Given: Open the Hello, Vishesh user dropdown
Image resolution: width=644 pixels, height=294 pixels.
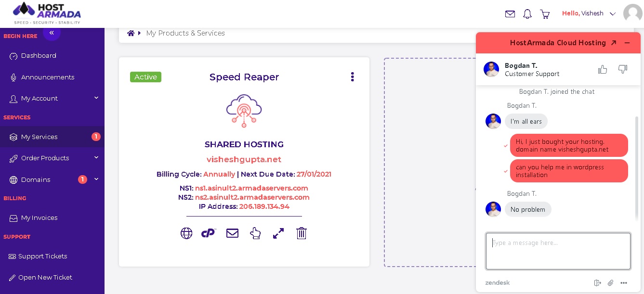Looking at the screenshot, I should (x=589, y=13).
